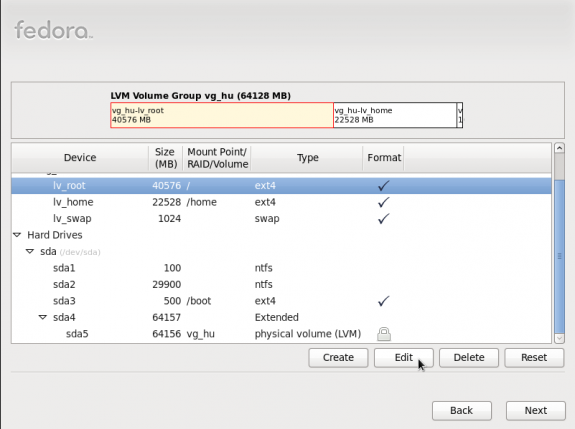Viewport: 575px width, 429px height.
Task: Select the sda4 extended partition row
Action: click(x=281, y=317)
